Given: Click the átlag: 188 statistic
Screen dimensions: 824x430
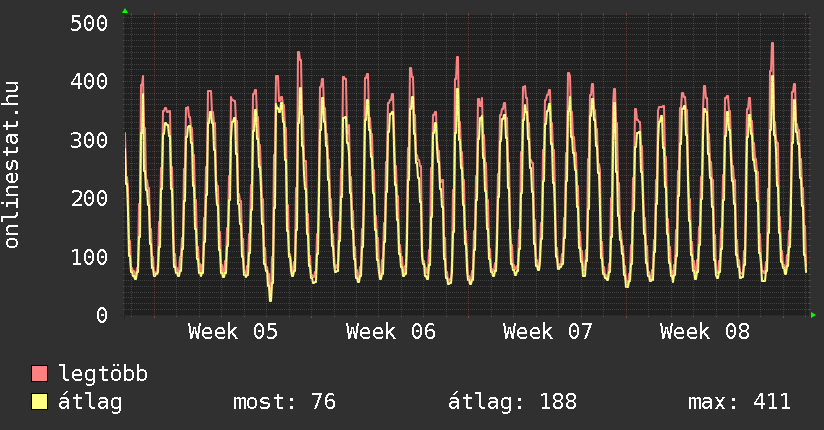Looking at the screenshot, I should 513,402.
